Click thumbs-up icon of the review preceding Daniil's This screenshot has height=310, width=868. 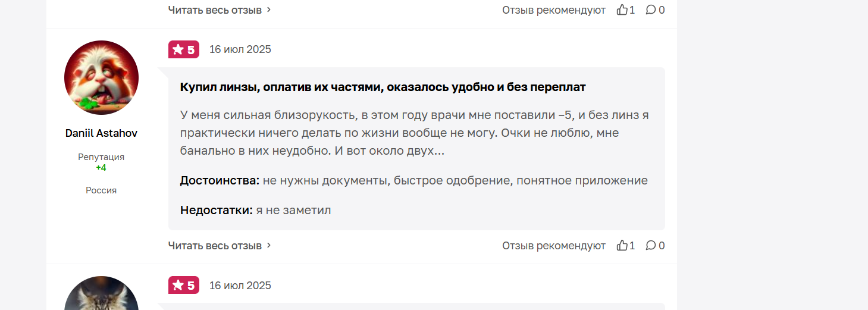[622, 10]
